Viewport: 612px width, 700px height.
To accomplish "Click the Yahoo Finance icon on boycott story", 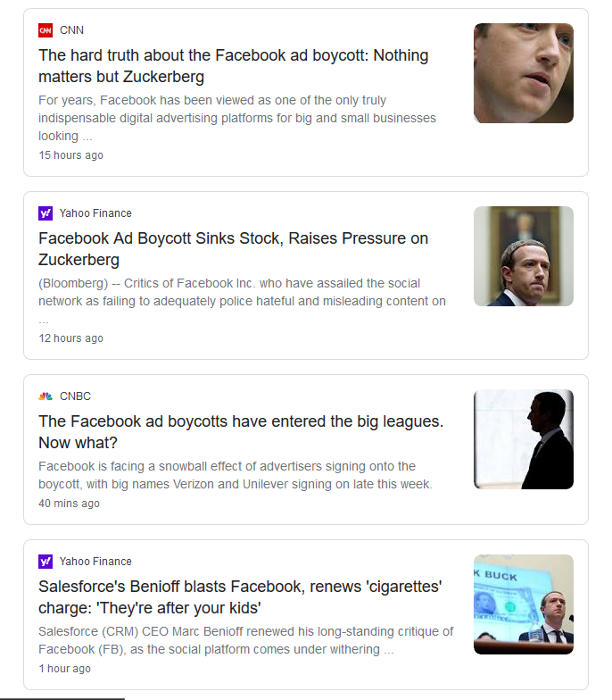I will click(45, 213).
